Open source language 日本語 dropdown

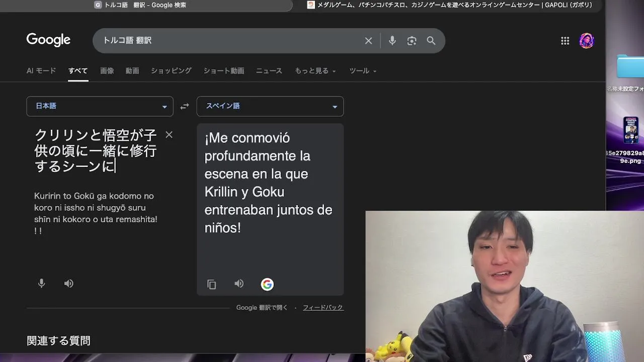point(100,106)
